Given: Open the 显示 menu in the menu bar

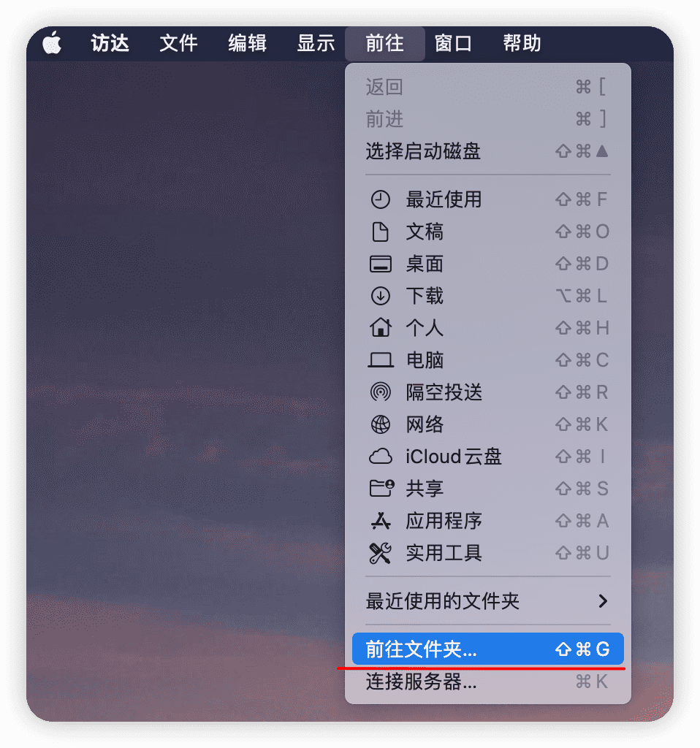Looking at the screenshot, I should click(316, 43).
